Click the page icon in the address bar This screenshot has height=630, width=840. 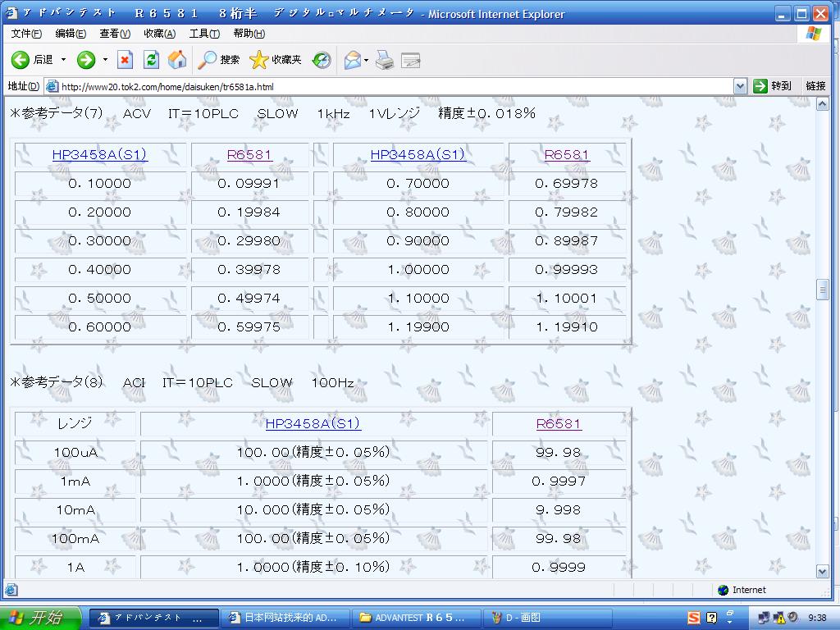tap(52, 86)
